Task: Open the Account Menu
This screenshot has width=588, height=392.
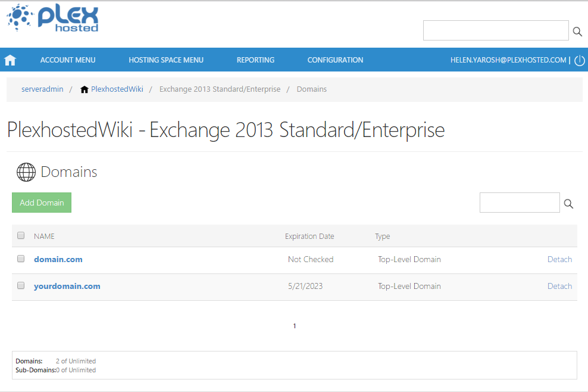Action: point(68,60)
